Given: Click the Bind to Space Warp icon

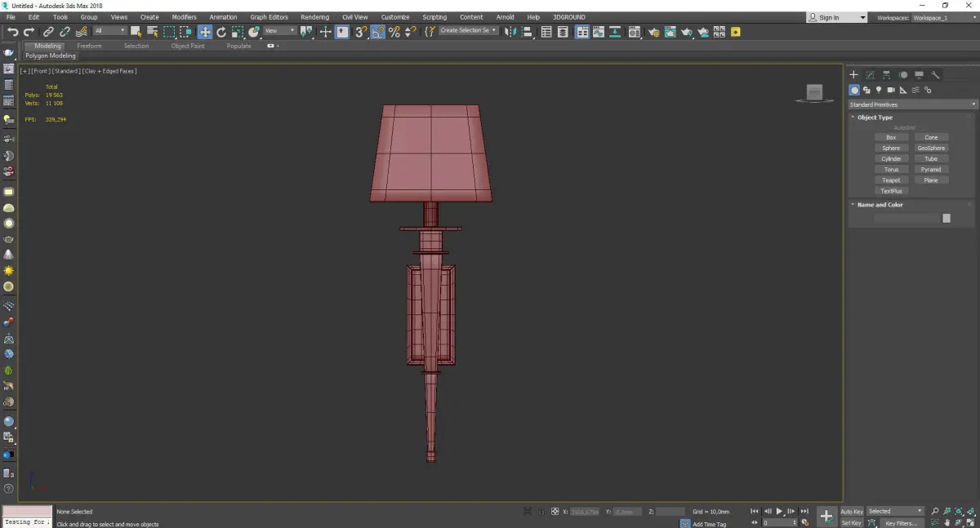Looking at the screenshot, I should point(82,32).
